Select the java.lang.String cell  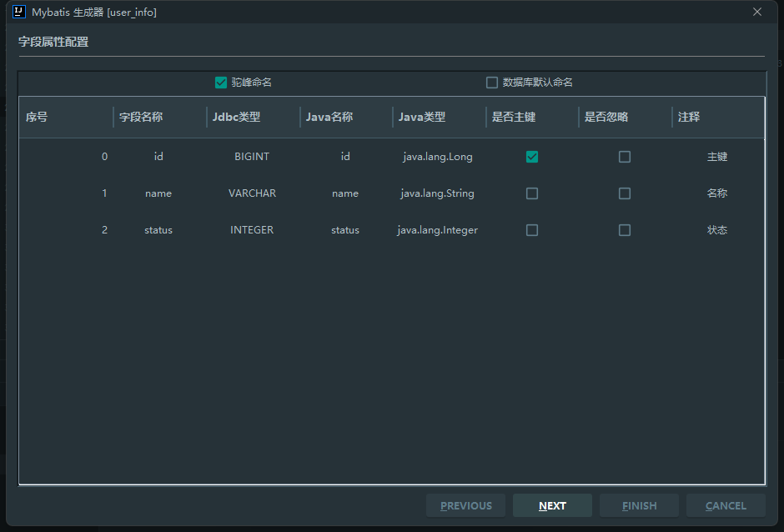coord(438,193)
